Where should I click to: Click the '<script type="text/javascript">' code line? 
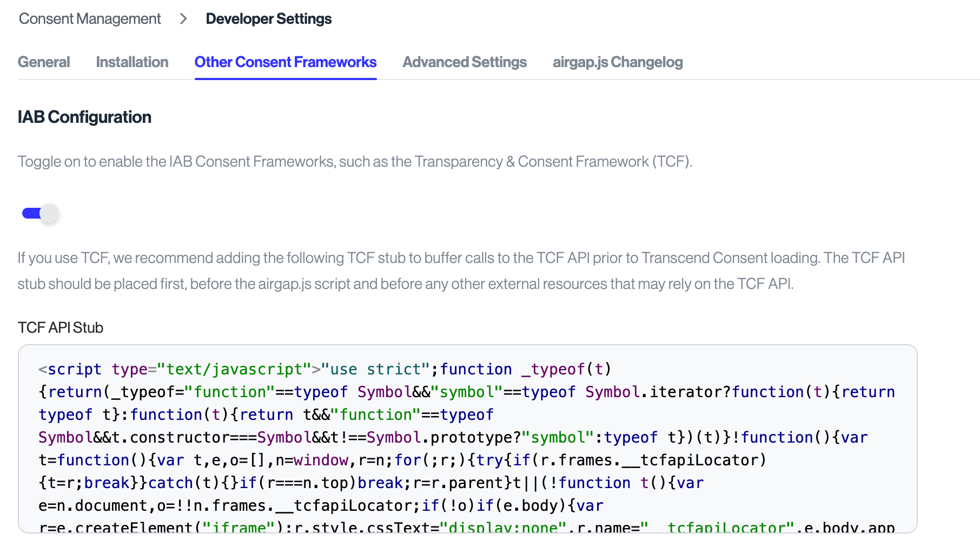tap(325, 369)
